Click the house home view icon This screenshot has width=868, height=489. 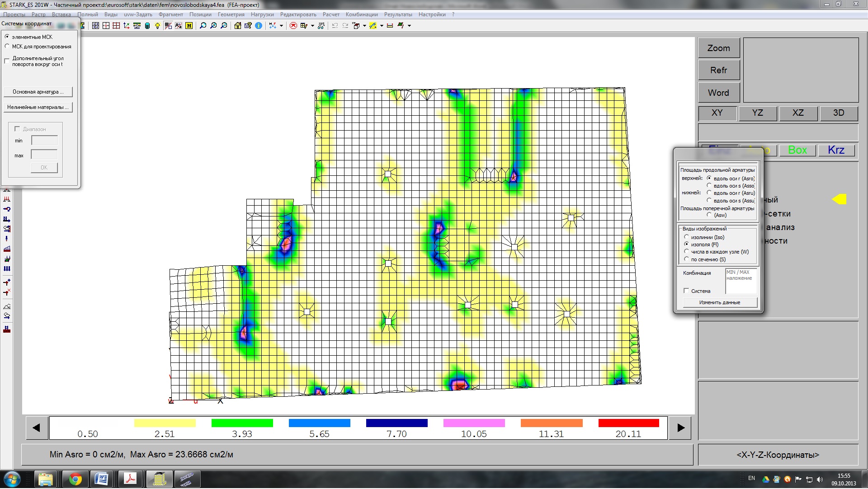click(x=238, y=26)
